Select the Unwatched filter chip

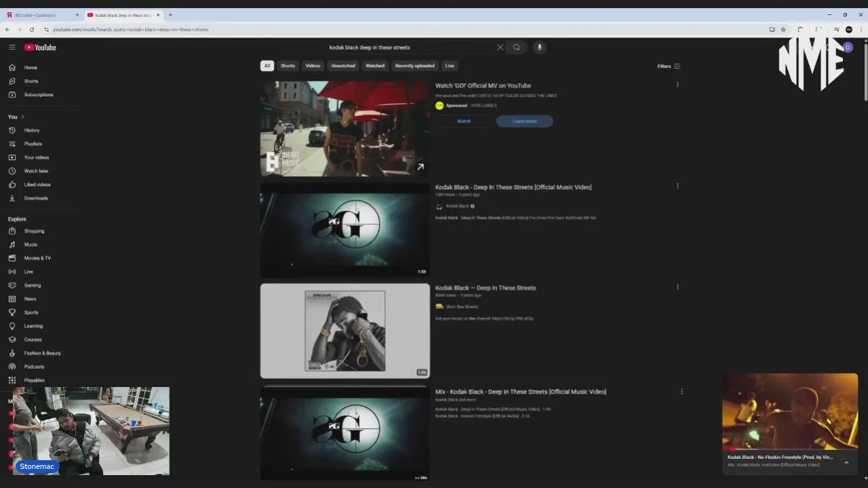tap(343, 66)
